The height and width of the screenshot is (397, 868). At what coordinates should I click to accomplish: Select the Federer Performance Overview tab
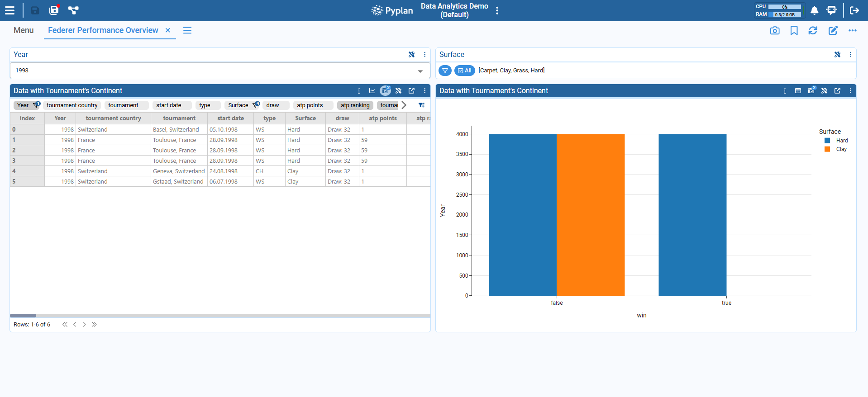(103, 30)
